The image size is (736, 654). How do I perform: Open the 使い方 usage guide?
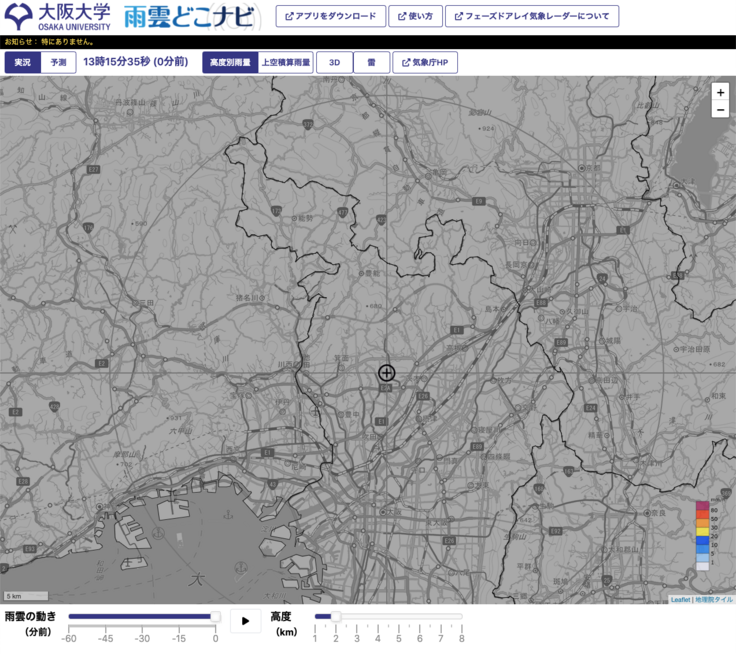(414, 16)
